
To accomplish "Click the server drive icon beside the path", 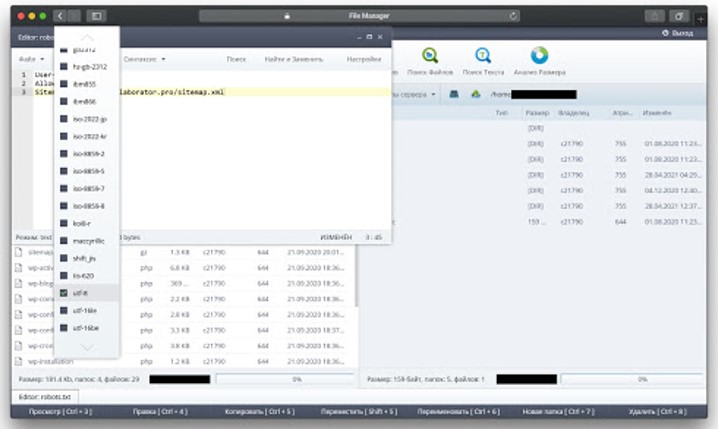I will tap(453, 95).
